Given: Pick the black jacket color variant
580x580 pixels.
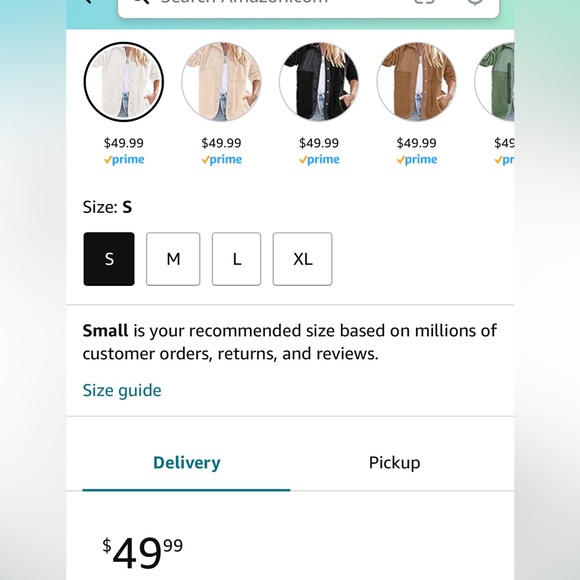Looking at the screenshot, I should [319, 82].
